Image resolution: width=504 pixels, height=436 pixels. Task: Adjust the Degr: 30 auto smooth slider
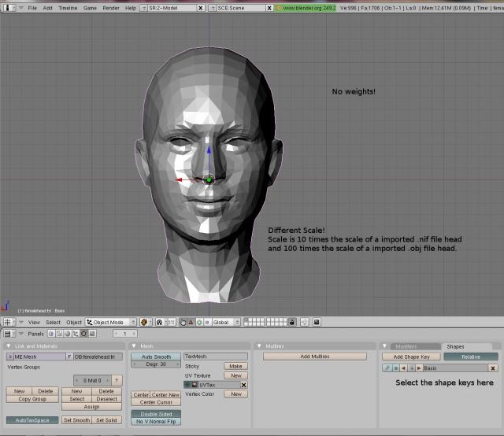coord(156,364)
